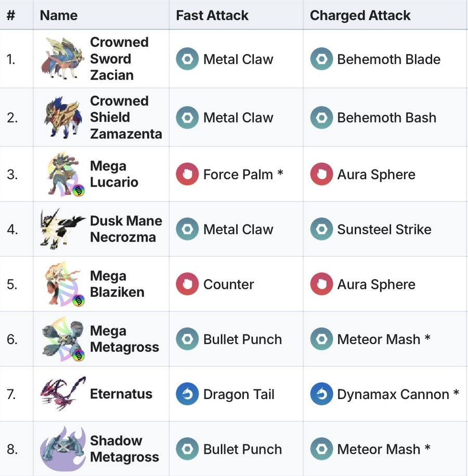Sort by the Charged Attack column header
Viewport: 468px width, 476px height.
[x=360, y=16]
